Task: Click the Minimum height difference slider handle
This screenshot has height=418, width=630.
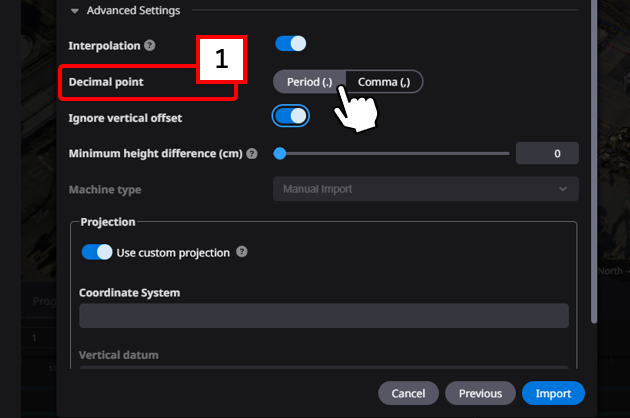Action: point(280,154)
